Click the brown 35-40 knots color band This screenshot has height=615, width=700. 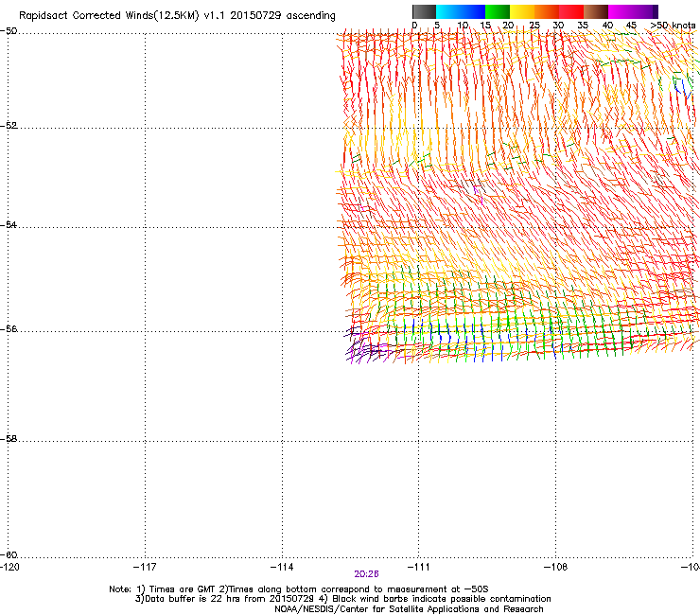coord(596,11)
